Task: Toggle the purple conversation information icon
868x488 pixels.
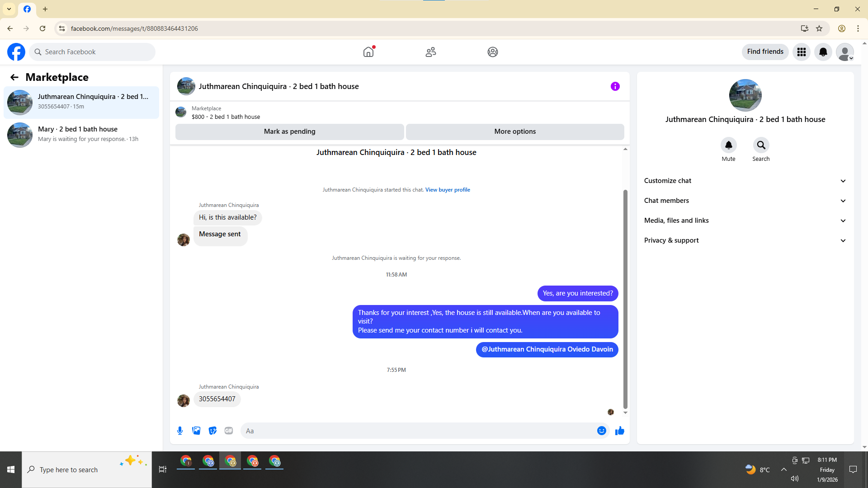Action: (x=615, y=86)
